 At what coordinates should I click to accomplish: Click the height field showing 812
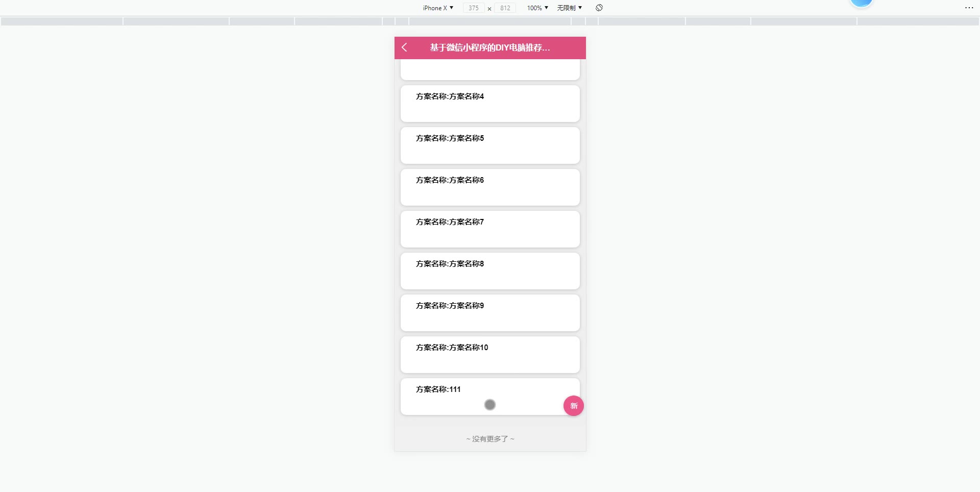(x=505, y=8)
